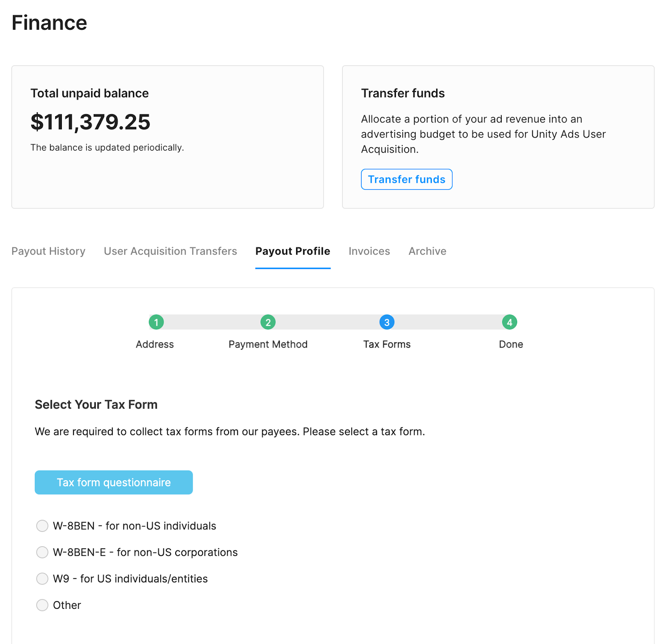Click step 2 Payment Method circle
Viewport: 669px width, 644px height.
tap(268, 322)
